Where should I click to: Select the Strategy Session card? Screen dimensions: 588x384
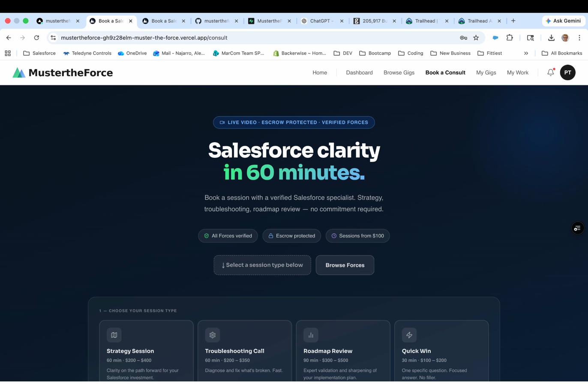146,351
